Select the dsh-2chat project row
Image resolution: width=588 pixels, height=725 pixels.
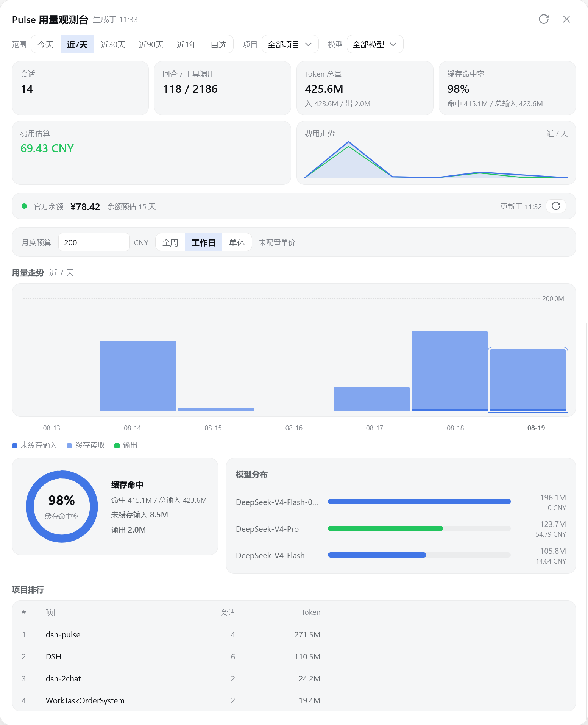point(294,679)
